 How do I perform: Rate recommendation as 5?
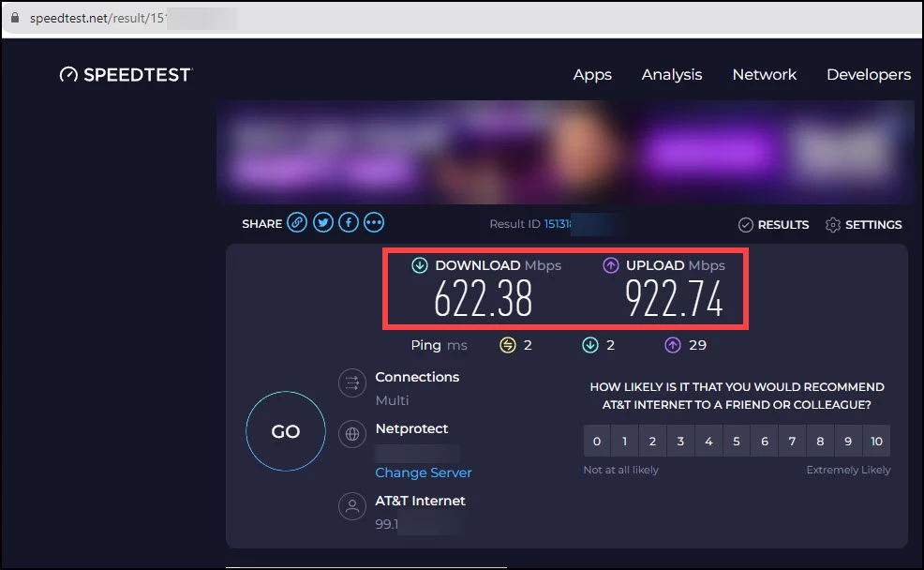[x=737, y=441]
